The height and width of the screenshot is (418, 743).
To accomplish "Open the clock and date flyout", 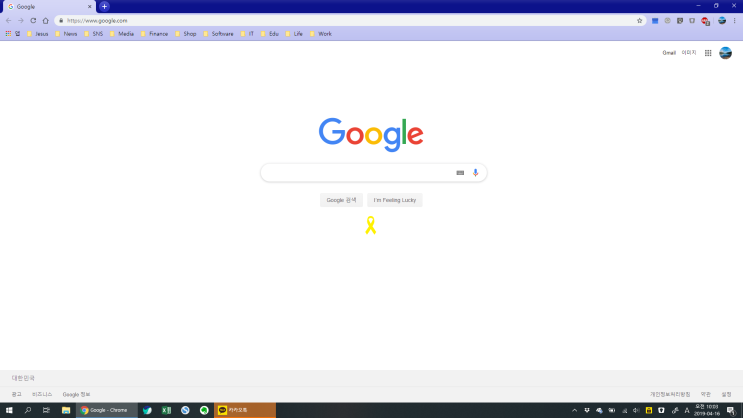I will (707, 410).
